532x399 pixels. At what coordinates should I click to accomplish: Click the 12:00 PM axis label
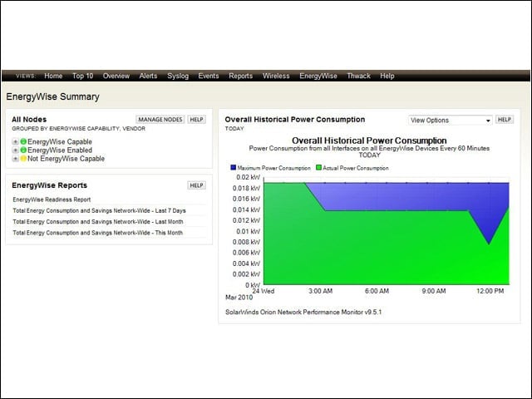(490, 291)
